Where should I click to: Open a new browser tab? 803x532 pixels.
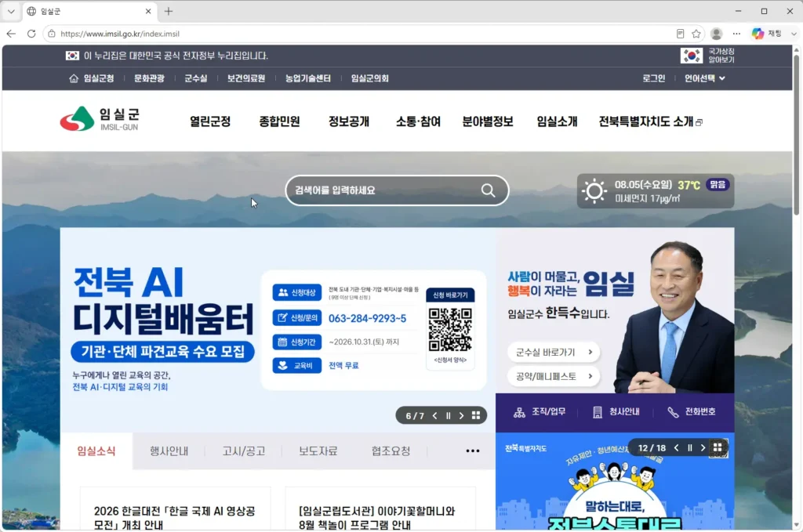click(169, 11)
